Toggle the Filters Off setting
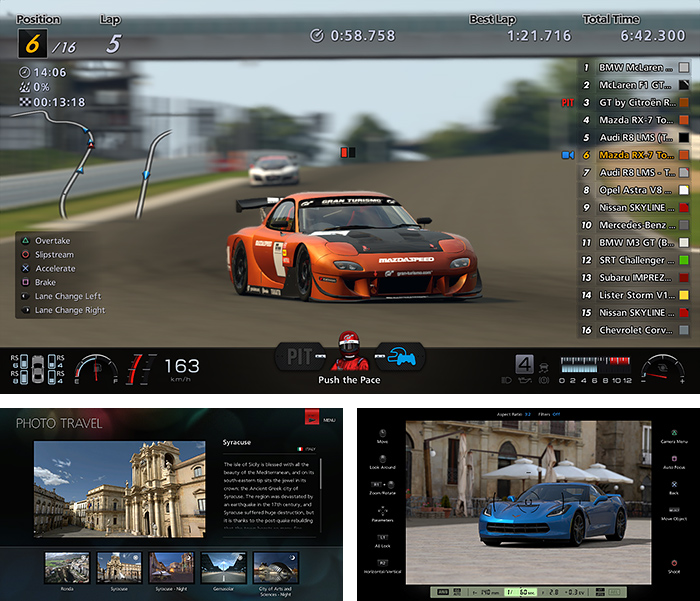The width and height of the screenshot is (700, 601). click(549, 415)
